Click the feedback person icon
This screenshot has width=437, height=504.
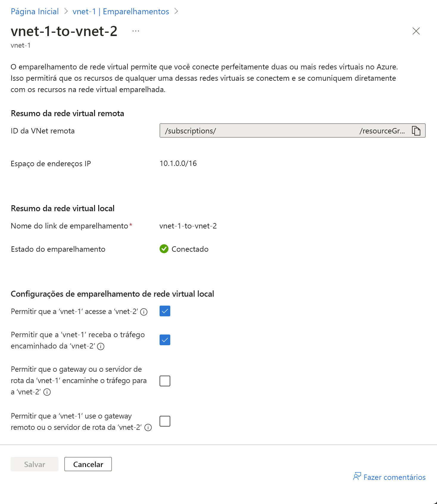[x=357, y=477]
